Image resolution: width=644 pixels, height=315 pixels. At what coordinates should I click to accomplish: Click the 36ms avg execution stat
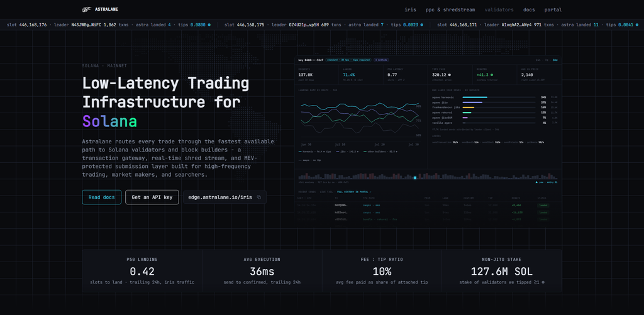[x=262, y=272]
